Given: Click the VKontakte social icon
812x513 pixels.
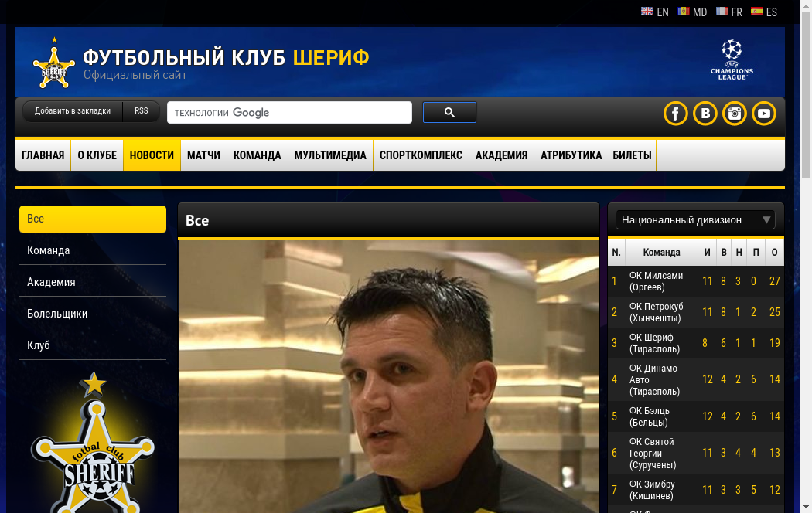Looking at the screenshot, I should pyautogui.click(x=705, y=114).
